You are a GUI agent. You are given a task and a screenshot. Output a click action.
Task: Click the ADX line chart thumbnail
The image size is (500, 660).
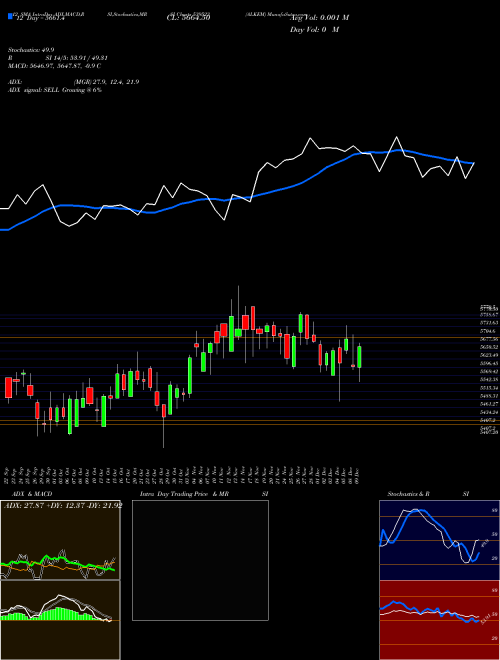(60, 540)
